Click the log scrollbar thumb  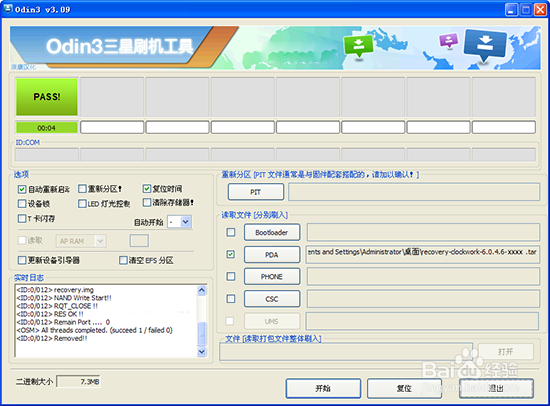202,334
